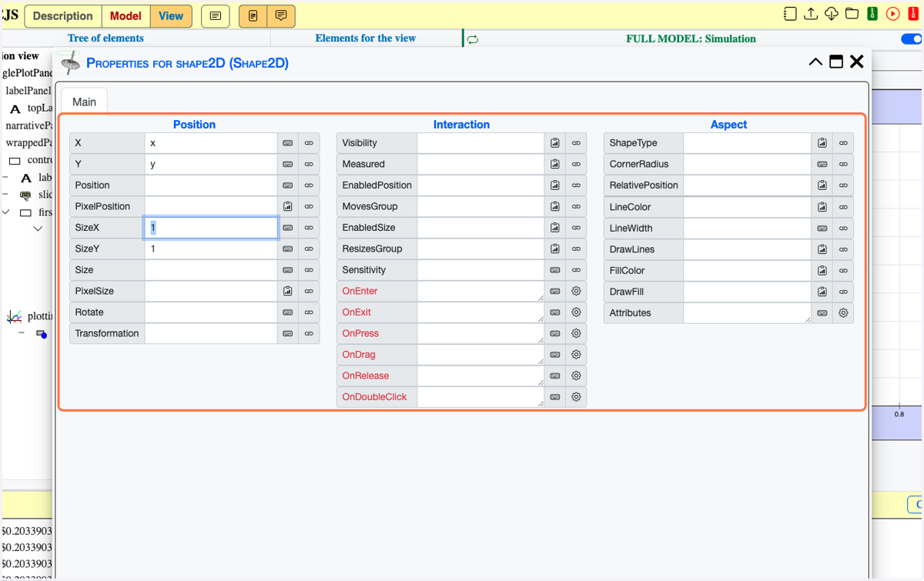Focus the FillColor input field
Viewport: 924px width, 581px height.
[747, 270]
